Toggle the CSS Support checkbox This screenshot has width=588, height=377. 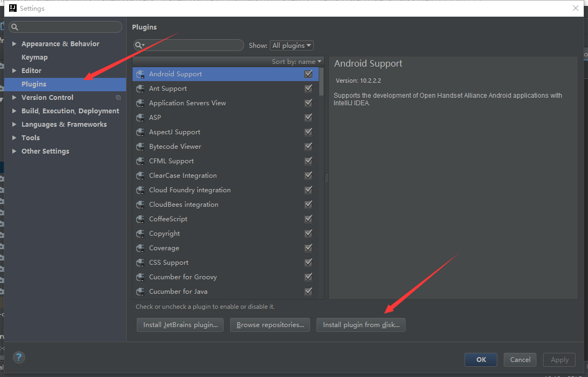click(x=308, y=262)
